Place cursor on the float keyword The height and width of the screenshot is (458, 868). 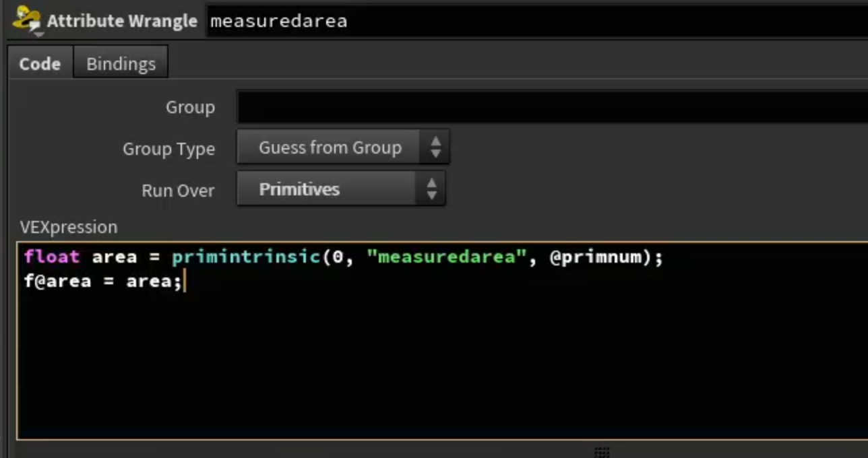pyautogui.click(x=52, y=257)
